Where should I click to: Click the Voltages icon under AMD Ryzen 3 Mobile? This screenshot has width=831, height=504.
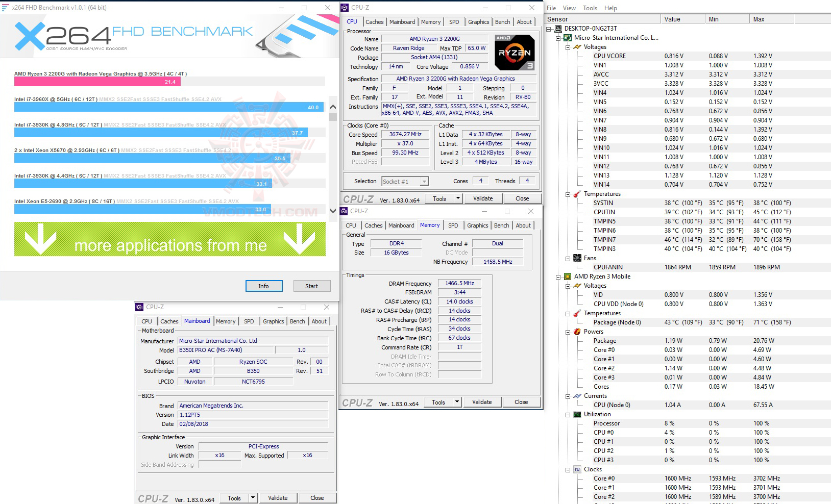tap(577, 286)
